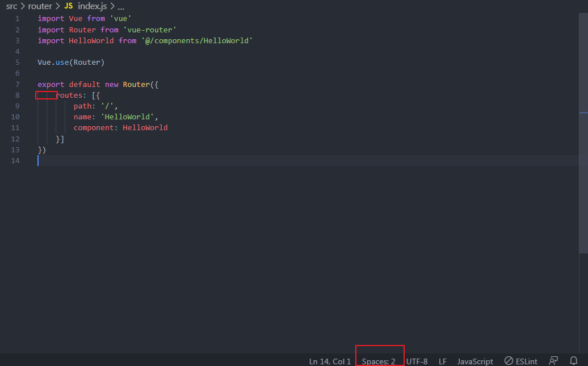This screenshot has height=366, width=588.
Task: Click the 'src' breadcrumb segment
Action: tap(11, 6)
